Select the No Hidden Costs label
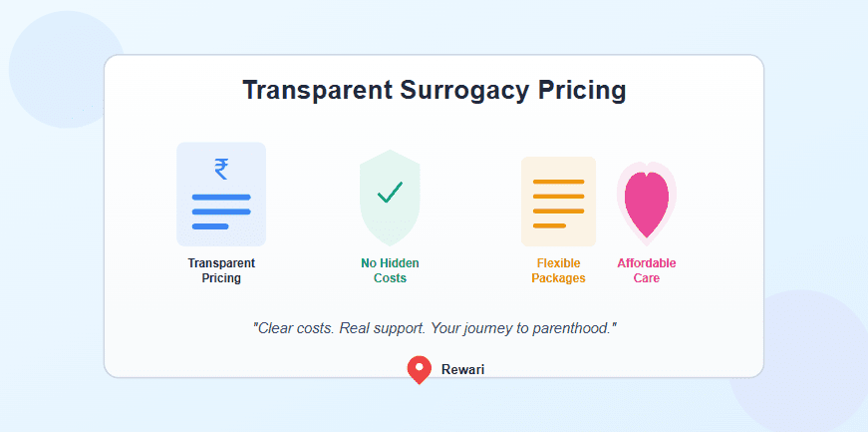Viewport: 868px width, 432px height. [390, 270]
